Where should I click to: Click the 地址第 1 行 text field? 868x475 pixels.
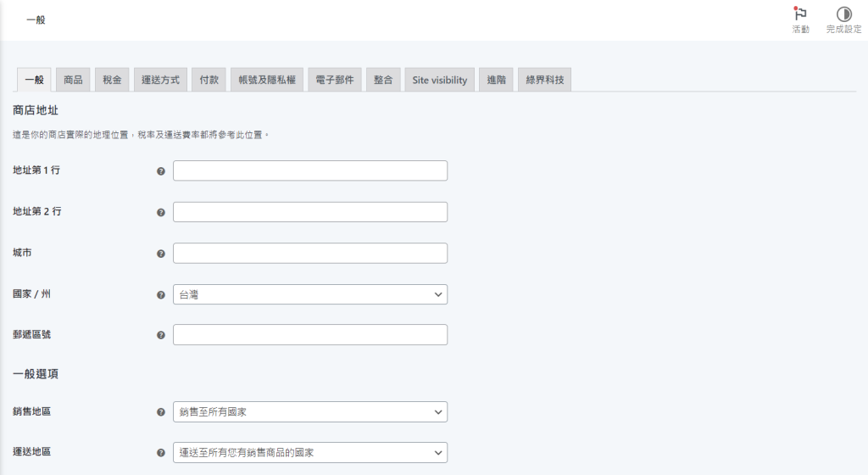coord(310,170)
